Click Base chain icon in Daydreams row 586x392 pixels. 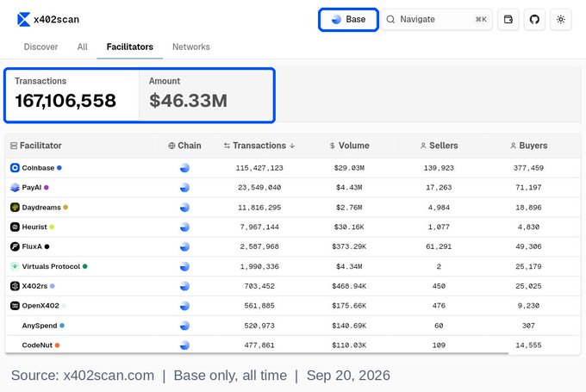pyautogui.click(x=184, y=208)
